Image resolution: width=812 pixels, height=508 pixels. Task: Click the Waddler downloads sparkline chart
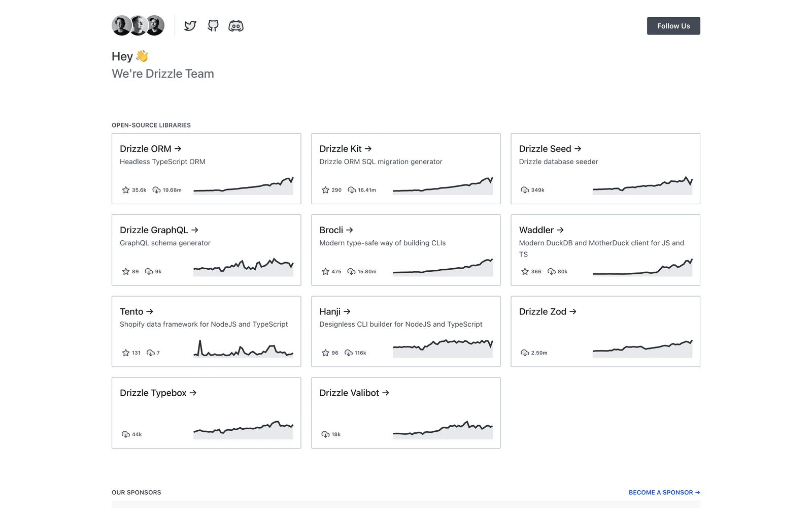pyautogui.click(x=642, y=267)
